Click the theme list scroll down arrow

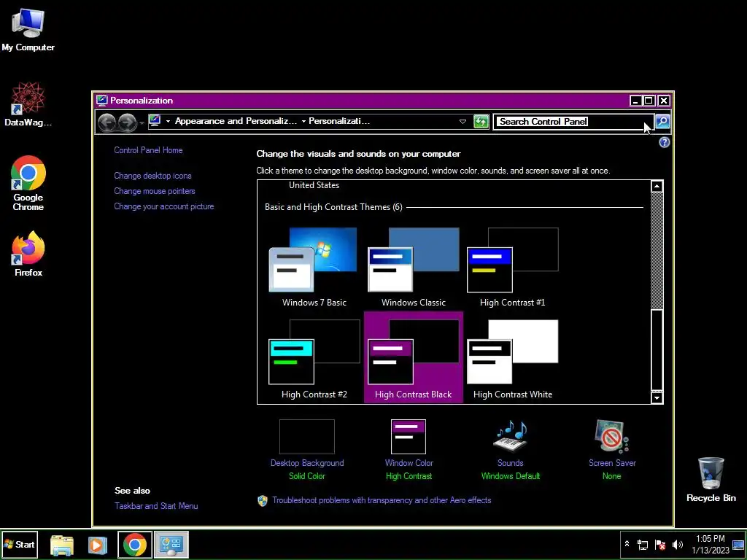click(x=657, y=397)
